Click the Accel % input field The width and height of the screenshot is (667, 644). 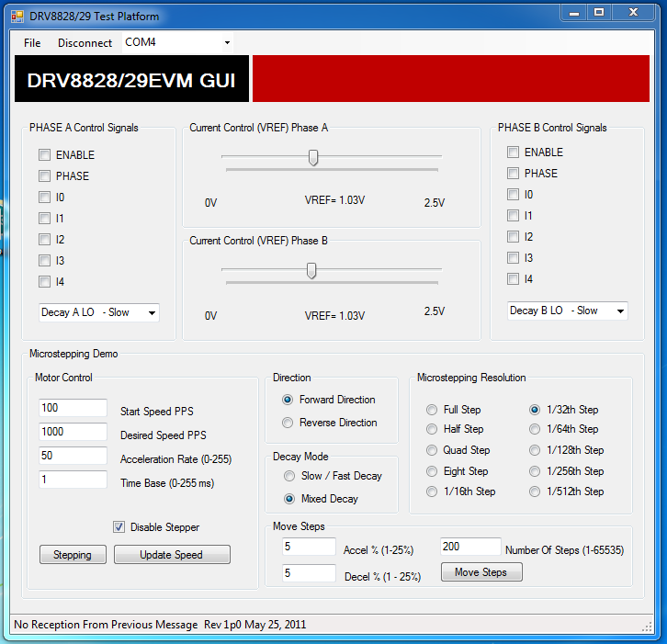[x=309, y=547]
